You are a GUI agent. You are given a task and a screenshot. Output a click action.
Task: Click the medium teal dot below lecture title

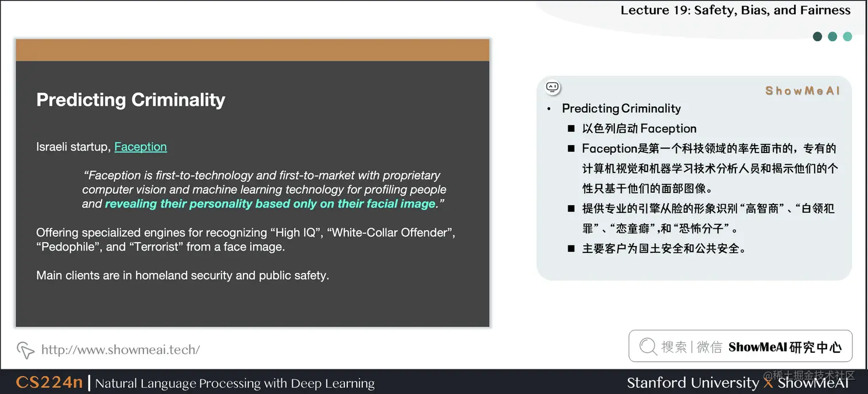[832, 37]
